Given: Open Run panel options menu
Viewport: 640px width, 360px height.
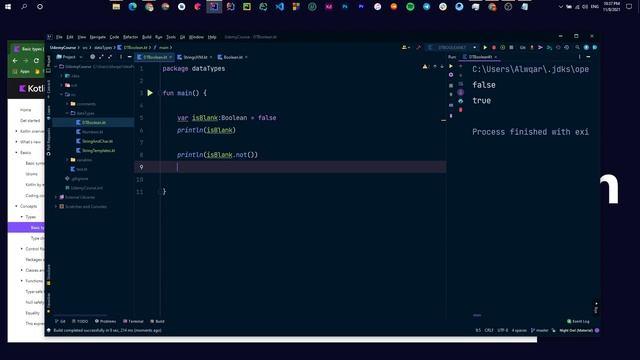Looking at the screenshot, I should point(579,57).
